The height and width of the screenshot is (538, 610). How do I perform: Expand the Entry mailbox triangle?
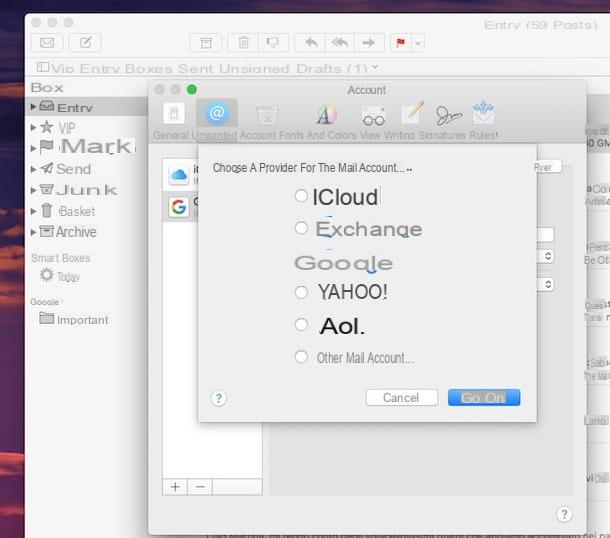pyautogui.click(x=33, y=106)
